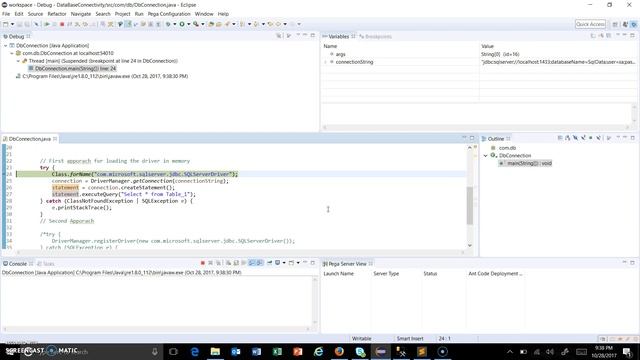Maximize the editor area
640x360 pixels.
(472, 138)
